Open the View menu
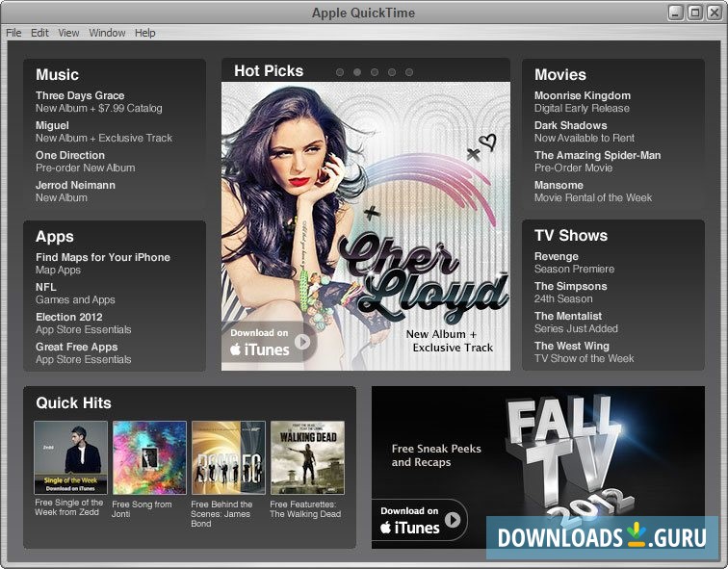 68,33
